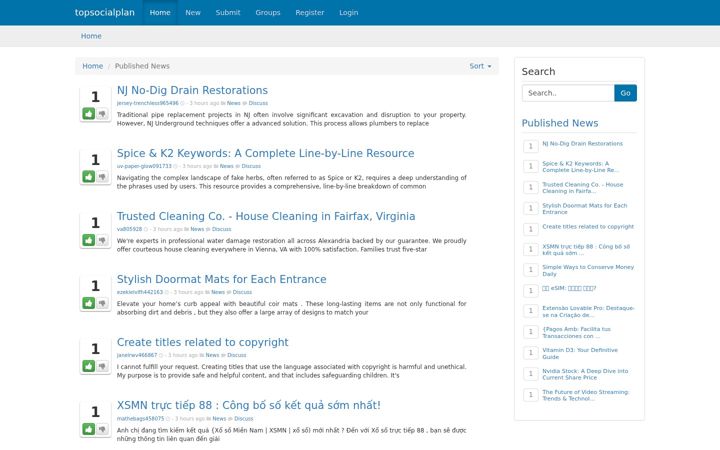Open sidebar link XSMN trực tiếp 88

click(x=586, y=250)
